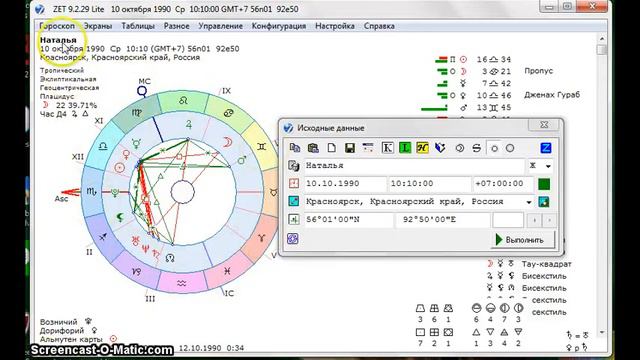Click the North Node glyph at chart bottom

pyautogui.click(x=170, y=258)
